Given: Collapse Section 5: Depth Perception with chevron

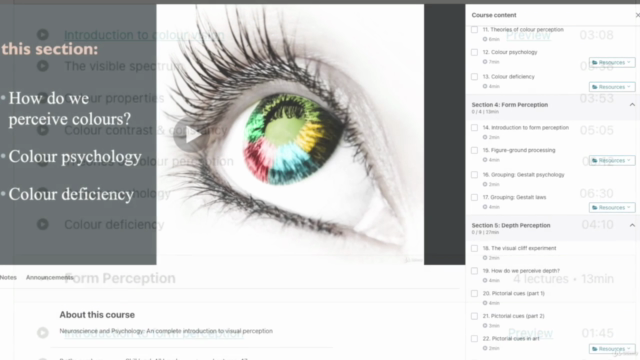Looking at the screenshot, I should pos(632,225).
